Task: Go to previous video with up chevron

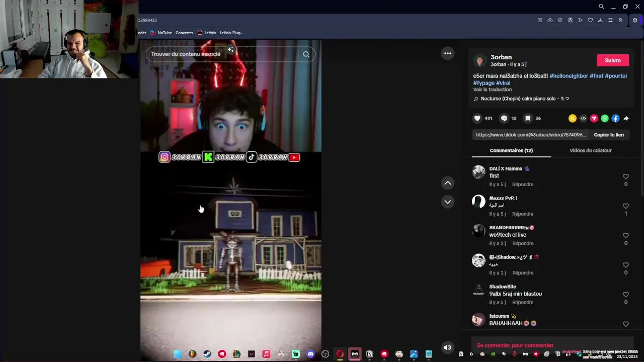Action: click(x=448, y=183)
